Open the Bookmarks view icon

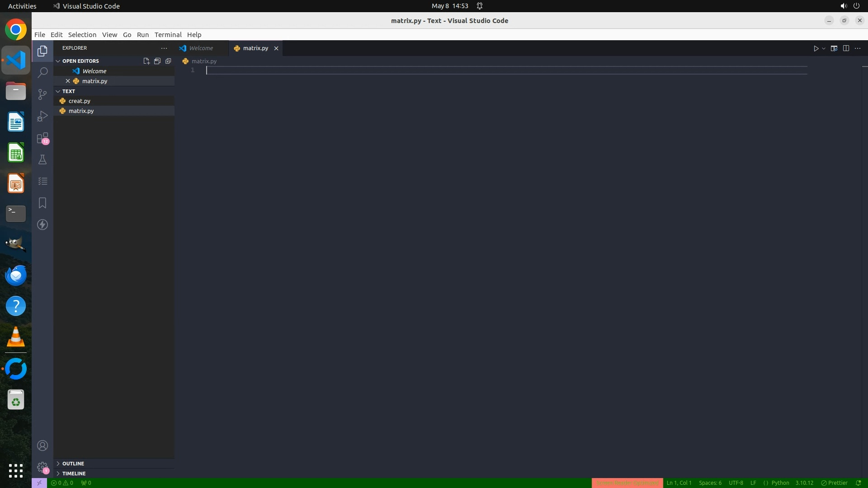42,203
